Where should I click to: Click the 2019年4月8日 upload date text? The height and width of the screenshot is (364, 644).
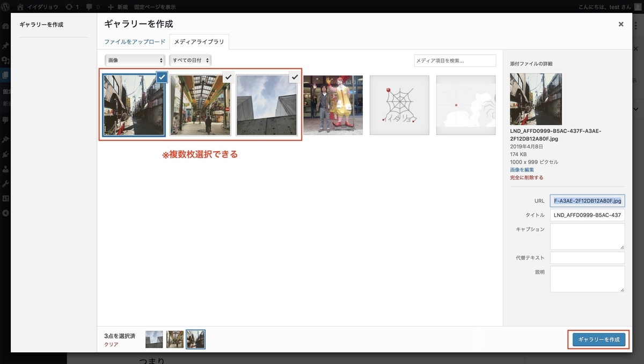(526, 146)
